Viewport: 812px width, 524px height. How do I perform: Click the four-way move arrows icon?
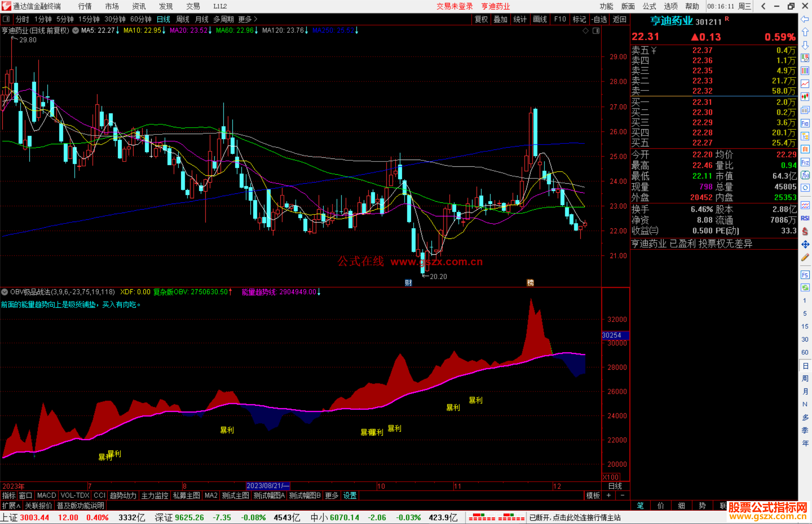pyautogui.click(x=805, y=245)
